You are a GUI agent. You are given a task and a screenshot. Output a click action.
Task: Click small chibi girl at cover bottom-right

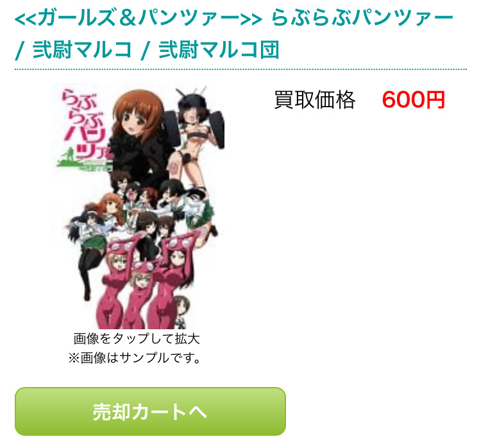click(181, 312)
